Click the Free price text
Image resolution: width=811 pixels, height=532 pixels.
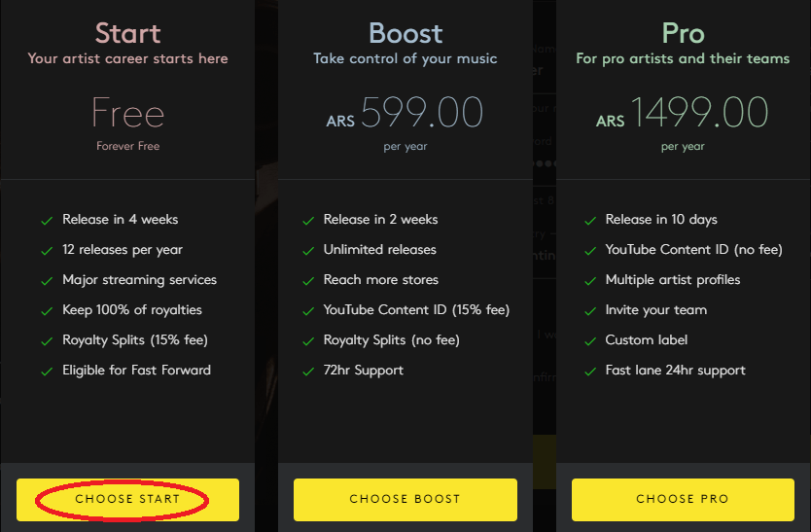[x=127, y=114]
